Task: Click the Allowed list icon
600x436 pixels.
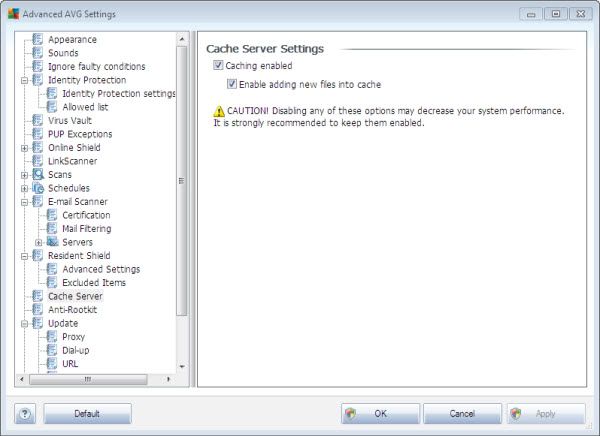Action: click(x=52, y=107)
